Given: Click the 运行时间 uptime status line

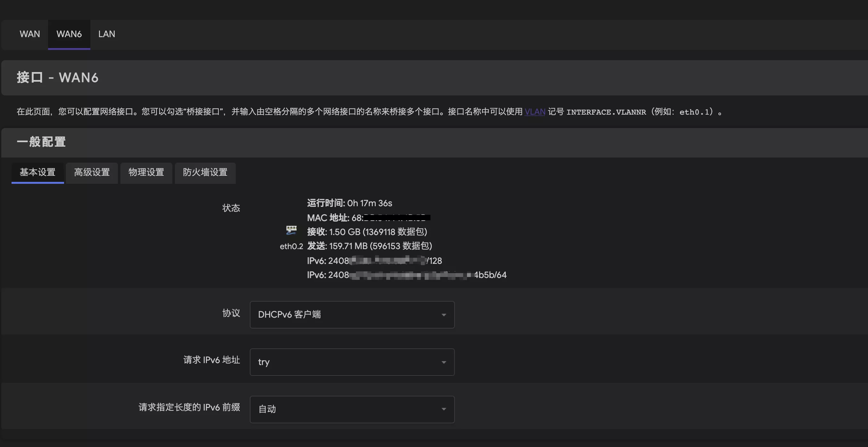Looking at the screenshot, I should point(349,203).
